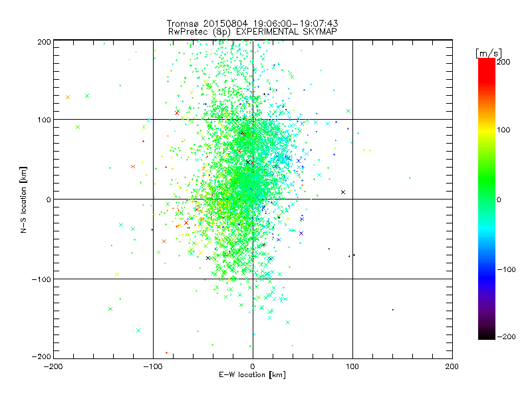Click the colorbar label '-200'
The width and height of the screenshot is (532, 399).
click(x=506, y=336)
